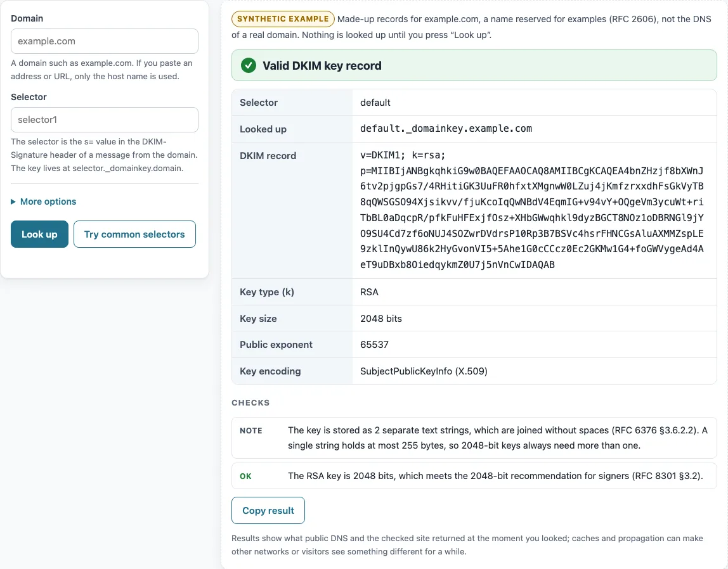Click the RSA key 2048 bits check message
The height and width of the screenshot is (569, 728).
495,476
